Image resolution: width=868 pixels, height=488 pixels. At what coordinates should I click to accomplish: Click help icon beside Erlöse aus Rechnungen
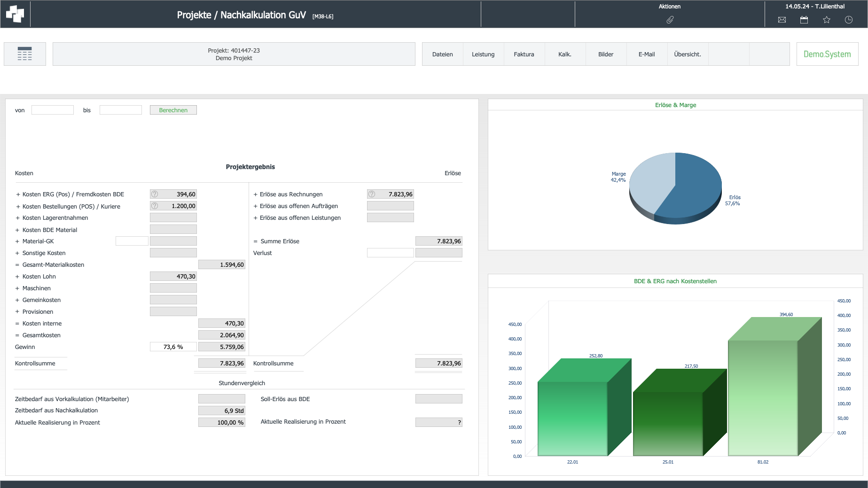(372, 194)
